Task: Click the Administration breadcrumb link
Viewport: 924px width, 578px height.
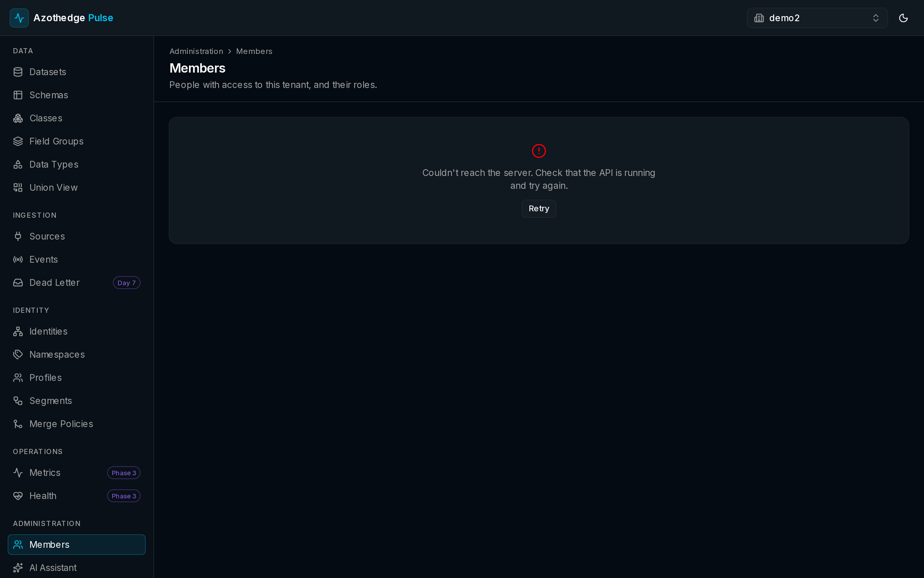Action: (196, 51)
